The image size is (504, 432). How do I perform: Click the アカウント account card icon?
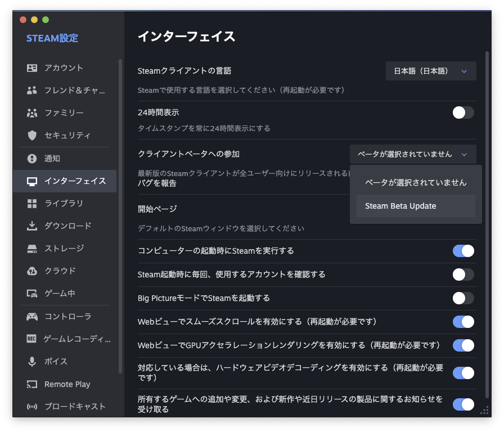[x=32, y=68]
